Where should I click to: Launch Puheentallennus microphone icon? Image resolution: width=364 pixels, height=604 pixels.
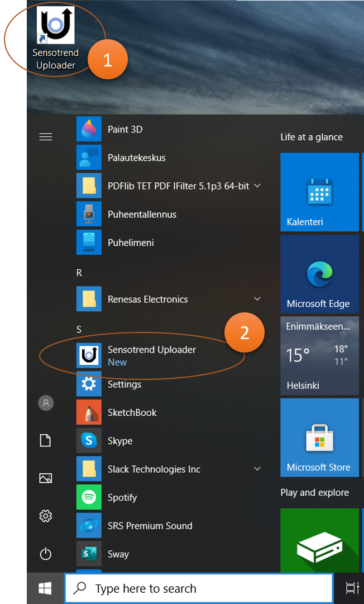(89, 214)
